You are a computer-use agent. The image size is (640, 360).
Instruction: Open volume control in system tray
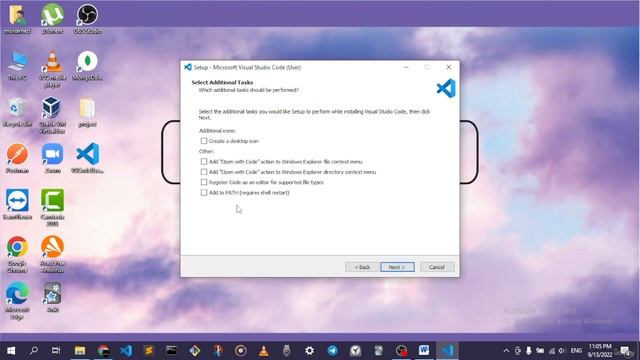(562, 351)
